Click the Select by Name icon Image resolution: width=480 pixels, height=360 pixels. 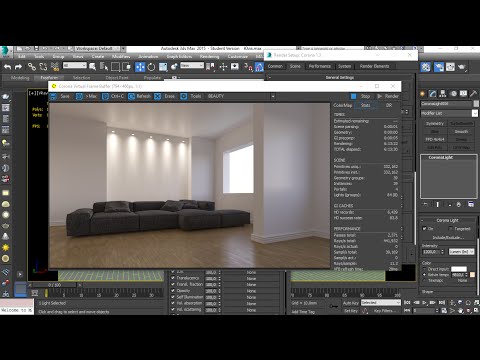click(104, 67)
